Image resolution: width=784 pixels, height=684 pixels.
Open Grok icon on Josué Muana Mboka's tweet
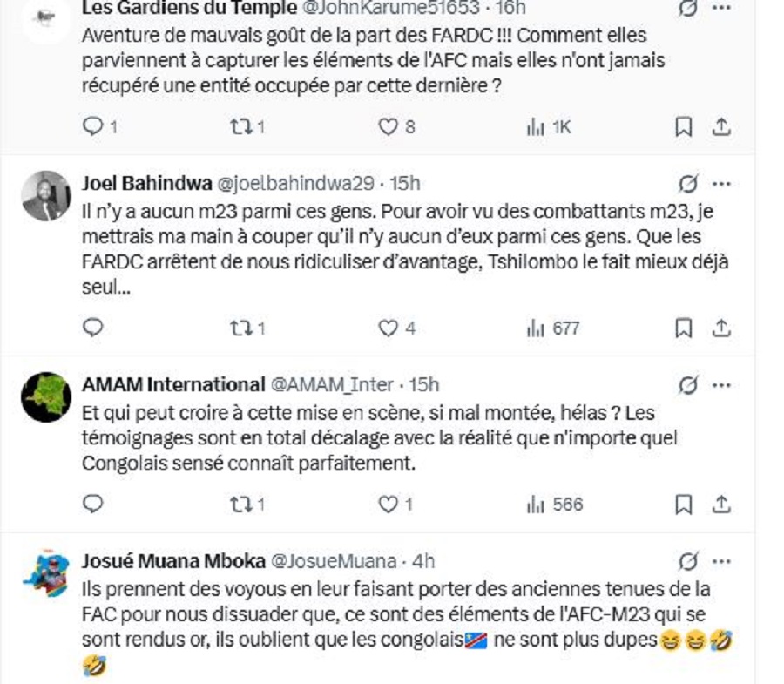pos(688,560)
